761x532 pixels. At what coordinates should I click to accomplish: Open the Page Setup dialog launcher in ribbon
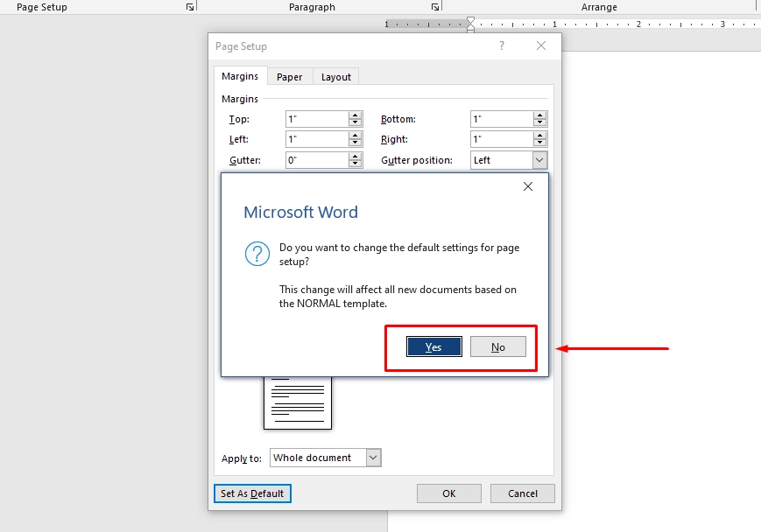coord(190,7)
